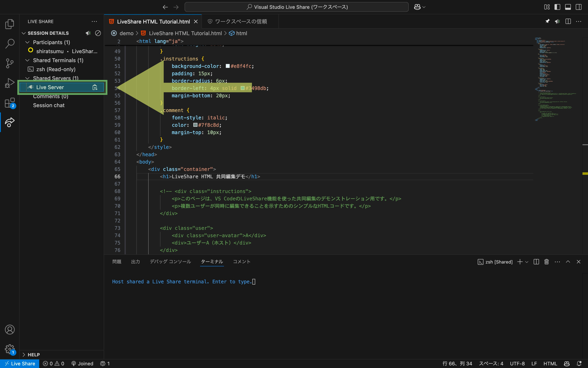The width and height of the screenshot is (588, 368).
Task: Open the Accounts menu icon
Action: tap(10, 330)
